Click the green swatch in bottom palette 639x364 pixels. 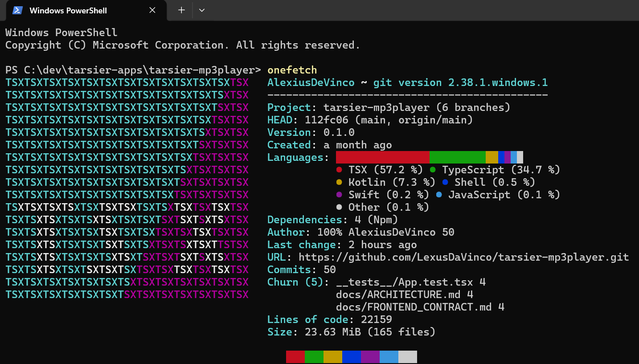pos(314,357)
